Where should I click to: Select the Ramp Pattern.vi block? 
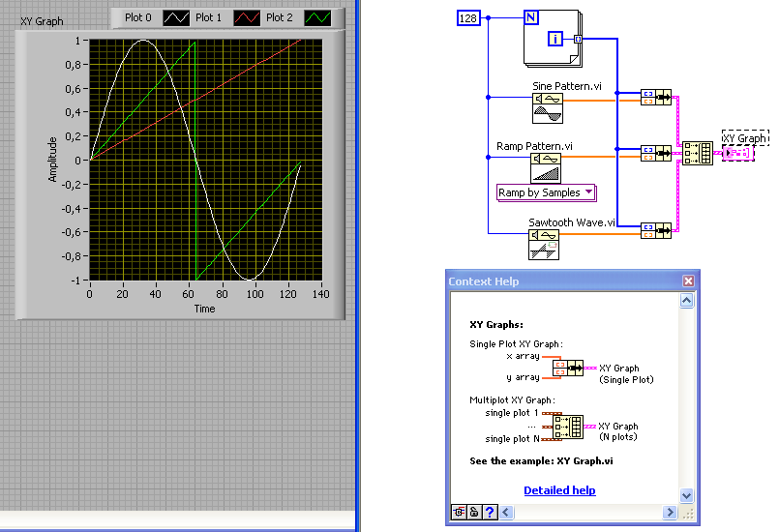pos(546,168)
